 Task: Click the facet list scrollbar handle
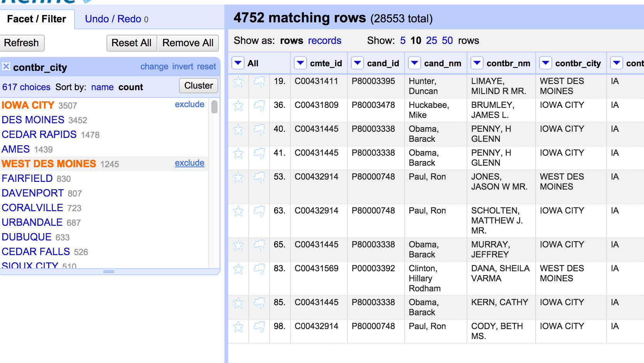[214, 107]
